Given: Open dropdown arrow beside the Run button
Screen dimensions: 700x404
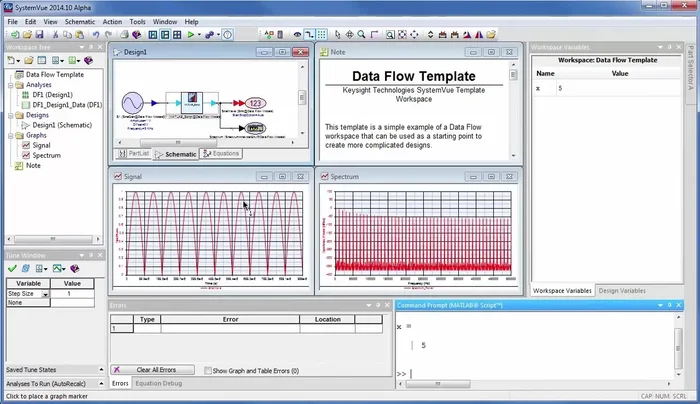Looking at the screenshot, I should 200,34.
